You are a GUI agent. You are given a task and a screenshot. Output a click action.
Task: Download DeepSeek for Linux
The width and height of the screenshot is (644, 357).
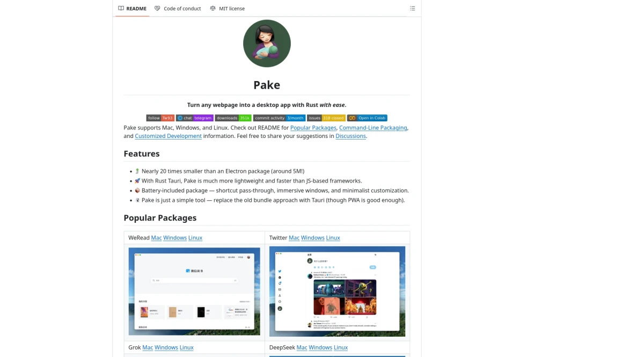pyautogui.click(x=341, y=347)
